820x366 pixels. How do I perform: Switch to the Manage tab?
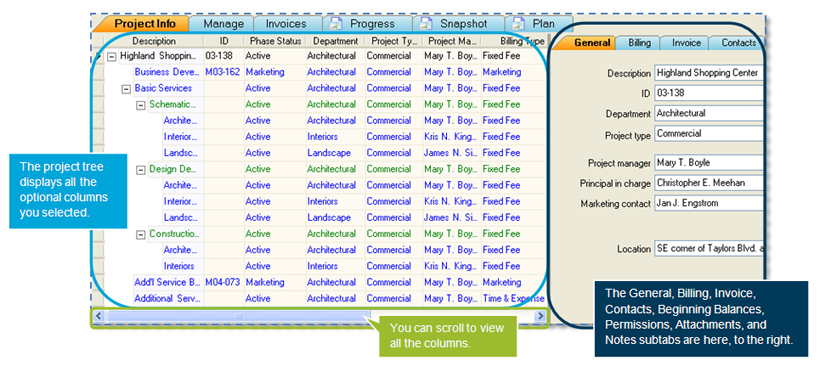[x=223, y=24]
